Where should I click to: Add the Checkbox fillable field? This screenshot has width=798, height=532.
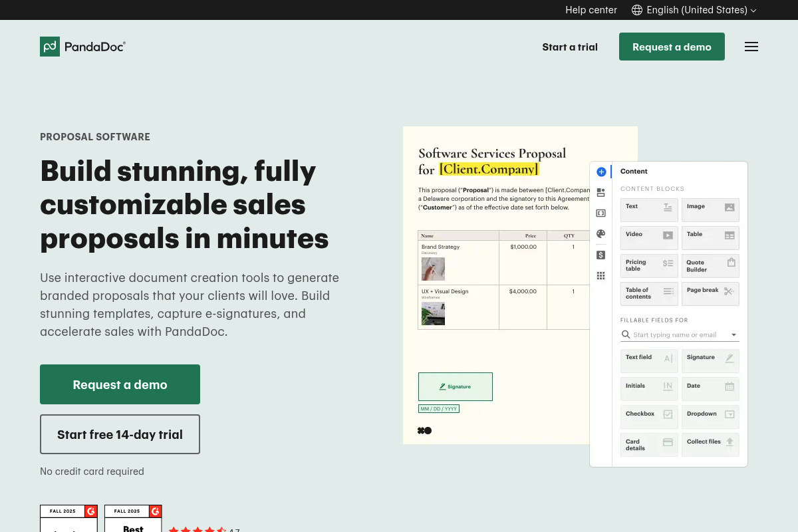649,416
